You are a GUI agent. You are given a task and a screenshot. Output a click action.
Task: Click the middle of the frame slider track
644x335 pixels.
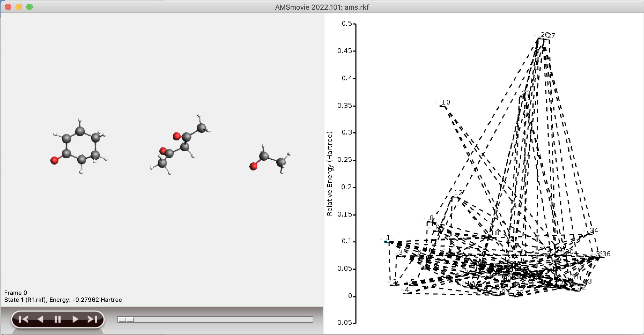point(215,319)
